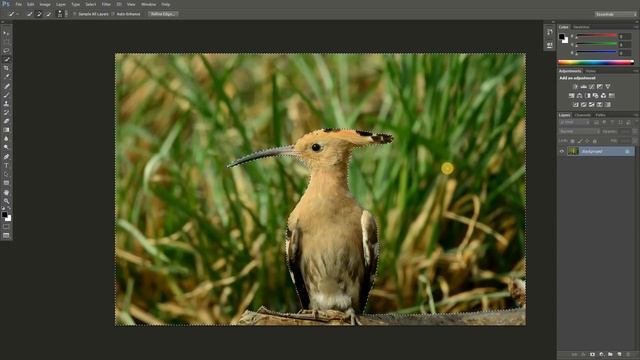Switch to Subtract from Selection mode
The height and width of the screenshot is (360, 640).
click(x=48, y=14)
